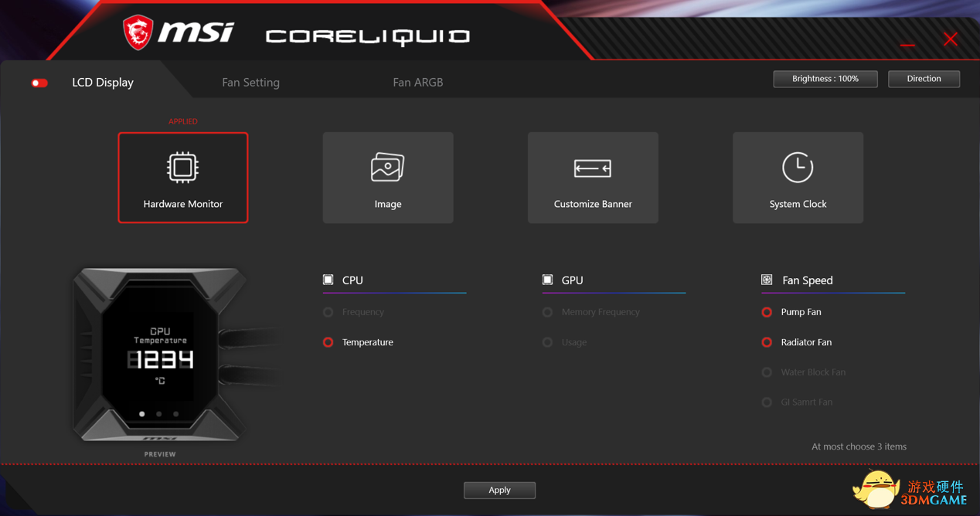Open the Fan Setting tab
Image resolution: width=980 pixels, height=516 pixels.
(x=251, y=82)
